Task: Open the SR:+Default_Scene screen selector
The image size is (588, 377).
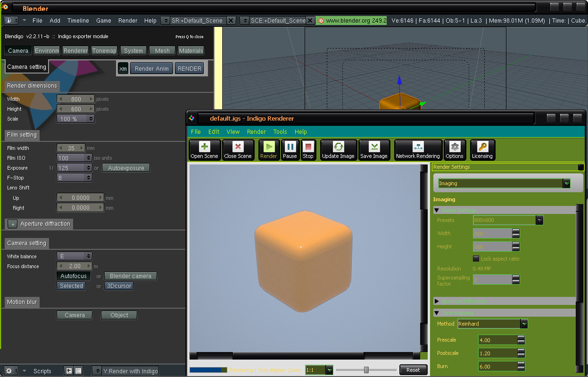Action: tap(166, 20)
